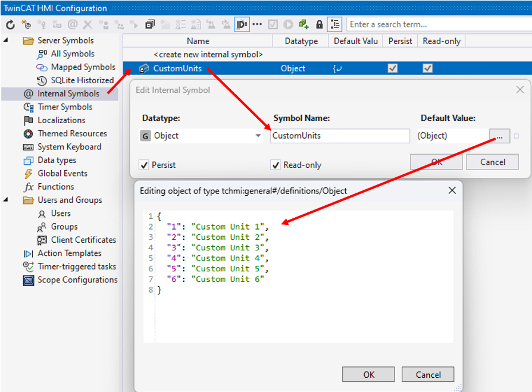This screenshot has height=392, width=532.
Task: Open the System Keyboard entry
Action: pyautogui.click(x=69, y=147)
